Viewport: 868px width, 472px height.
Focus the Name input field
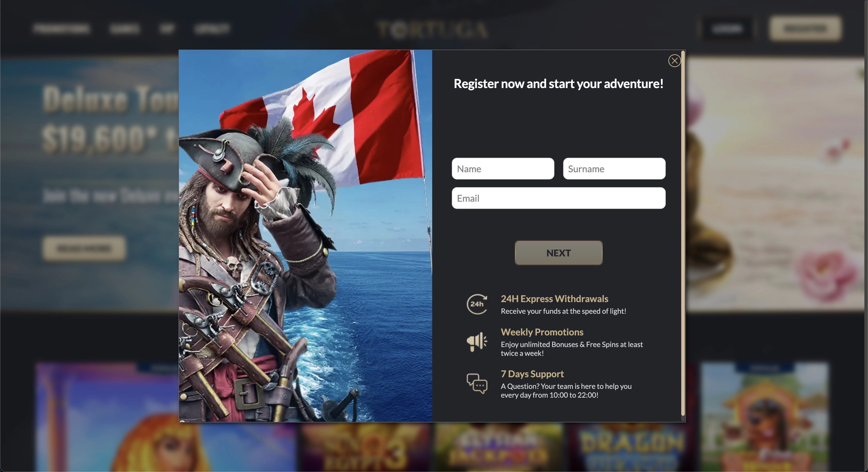pos(503,168)
